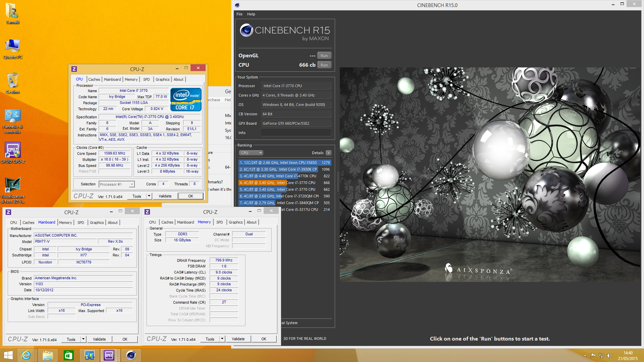Open File Explorer from taskbar
644x362 pixels.
pyautogui.click(x=48, y=355)
